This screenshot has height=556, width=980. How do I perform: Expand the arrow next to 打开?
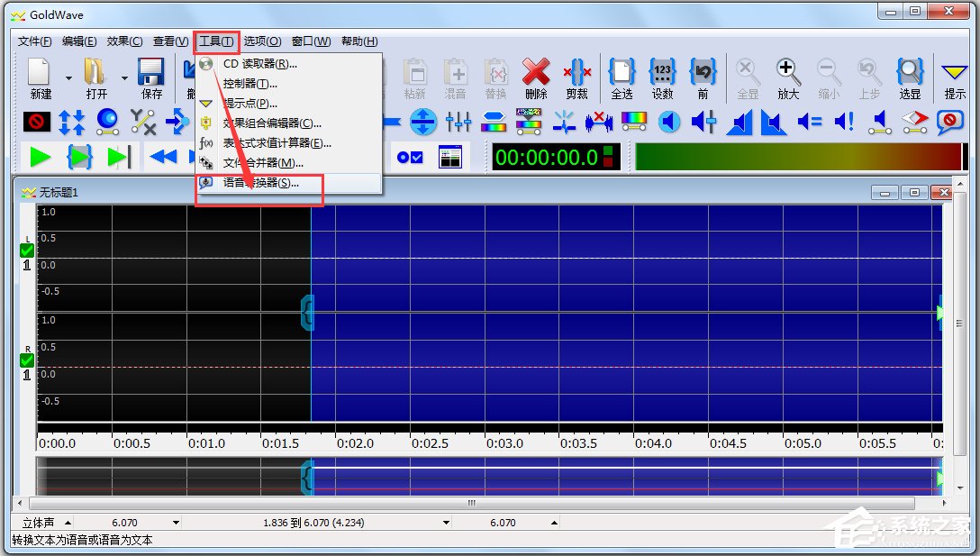pyautogui.click(x=124, y=78)
